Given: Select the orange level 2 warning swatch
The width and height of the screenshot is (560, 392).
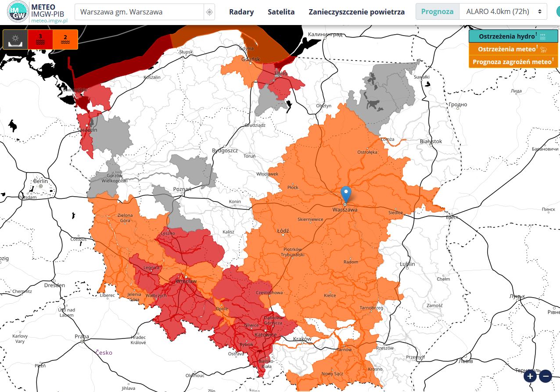Looking at the screenshot, I should pos(65,40).
